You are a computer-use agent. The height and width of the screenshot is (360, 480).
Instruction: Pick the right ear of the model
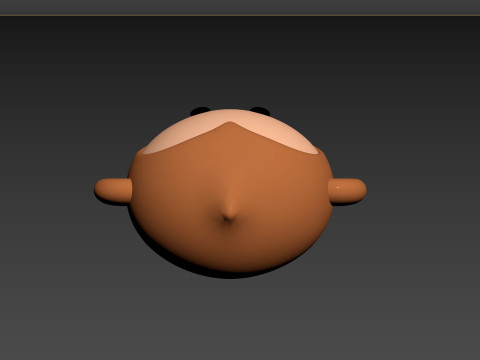tap(347, 191)
